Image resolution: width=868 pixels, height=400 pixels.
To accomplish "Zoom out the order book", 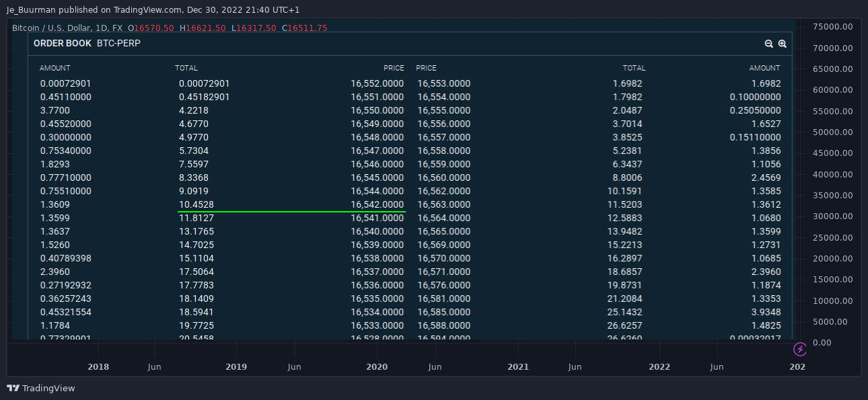I will click(769, 44).
